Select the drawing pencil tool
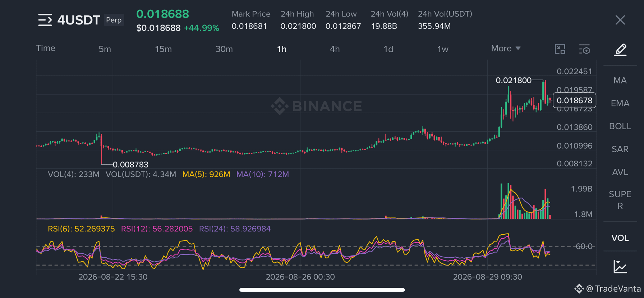 pos(620,50)
